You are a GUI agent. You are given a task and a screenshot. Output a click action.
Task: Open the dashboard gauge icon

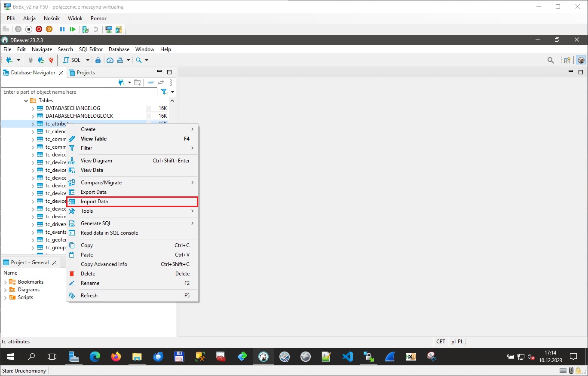tap(110, 60)
